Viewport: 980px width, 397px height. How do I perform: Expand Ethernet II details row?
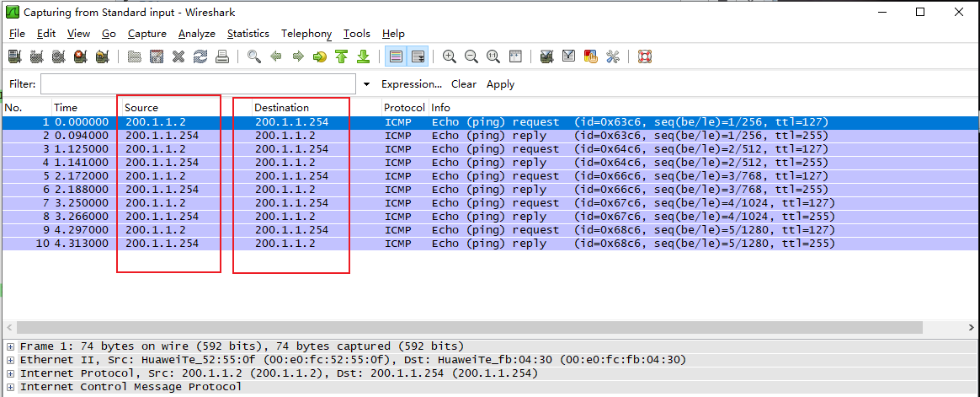11,360
